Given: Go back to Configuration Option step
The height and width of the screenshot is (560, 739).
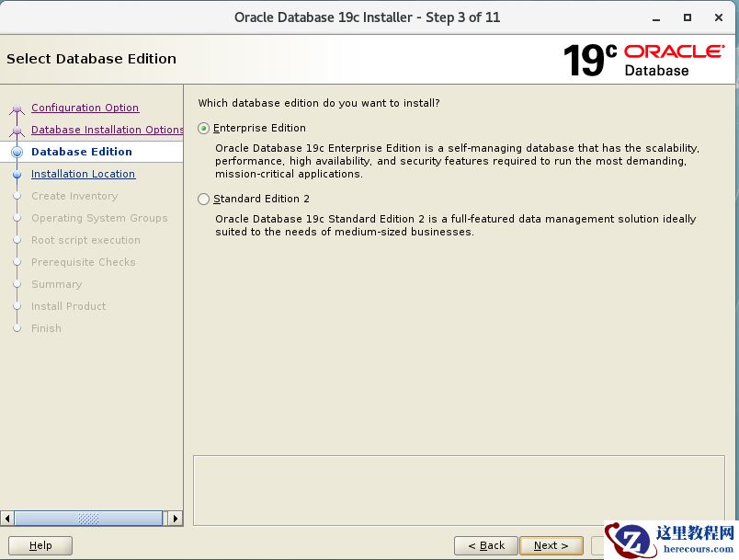Looking at the screenshot, I should point(85,108).
